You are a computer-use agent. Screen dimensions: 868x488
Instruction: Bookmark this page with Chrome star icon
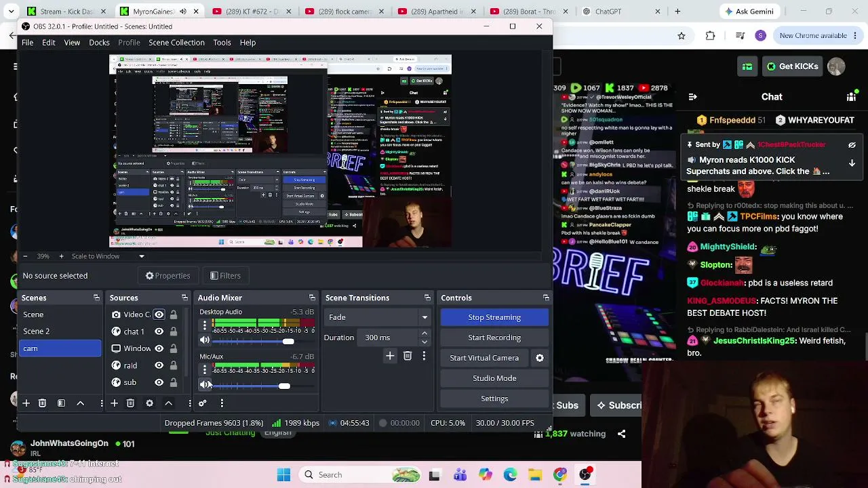click(x=682, y=36)
